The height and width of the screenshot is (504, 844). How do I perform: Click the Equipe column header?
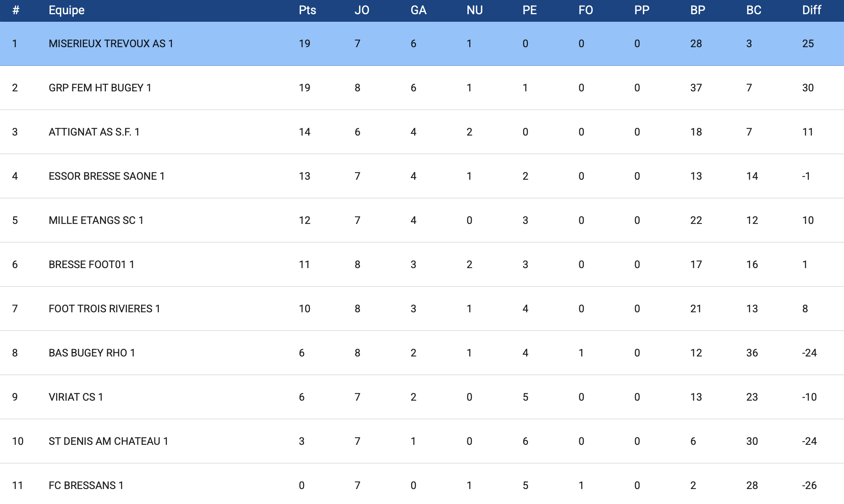(67, 10)
